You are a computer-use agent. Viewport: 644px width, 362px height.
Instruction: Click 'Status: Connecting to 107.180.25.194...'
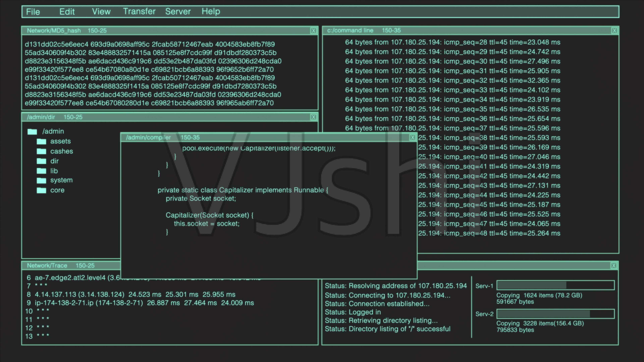coord(388,295)
